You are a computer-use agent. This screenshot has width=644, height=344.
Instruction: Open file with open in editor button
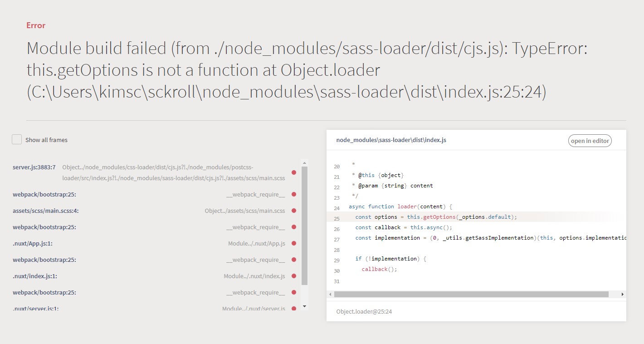point(590,141)
